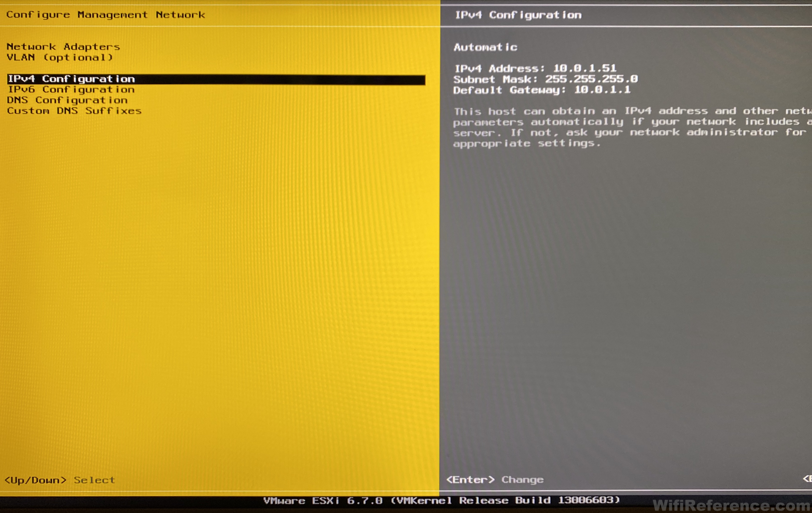Select the Network Adapters menu item
This screenshot has height=513, width=812.
63,47
